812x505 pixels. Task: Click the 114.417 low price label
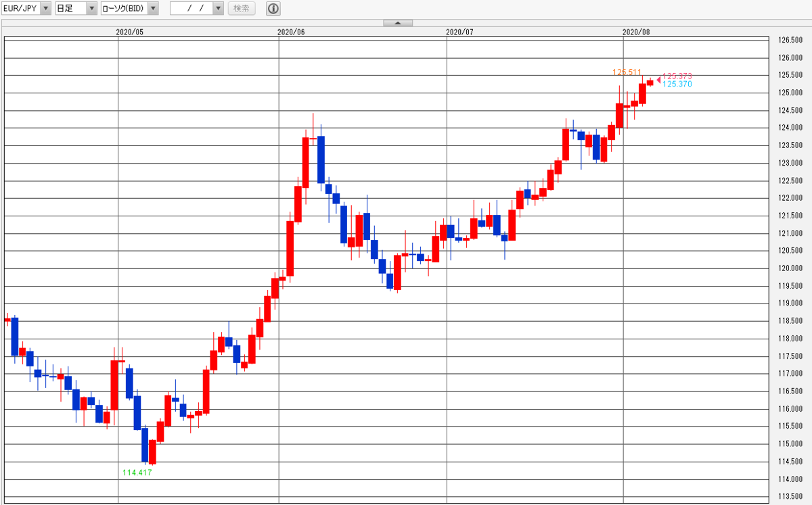click(x=137, y=473)
